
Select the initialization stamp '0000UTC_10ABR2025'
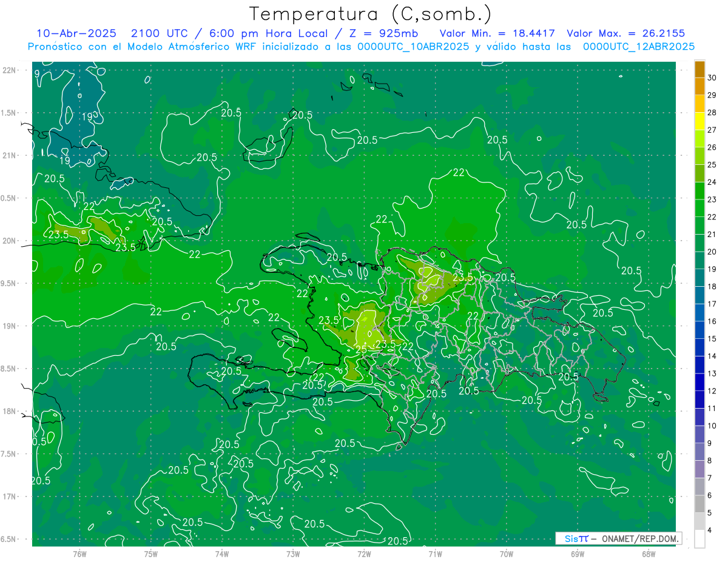pyautogui.click(x=413, y=46)
